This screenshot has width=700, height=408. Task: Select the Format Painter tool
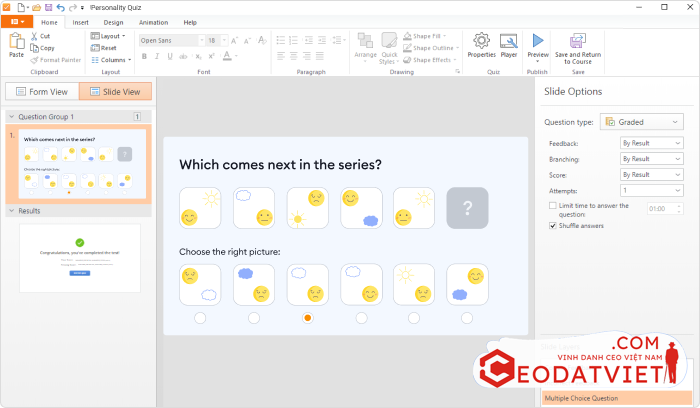click(56, 60)
